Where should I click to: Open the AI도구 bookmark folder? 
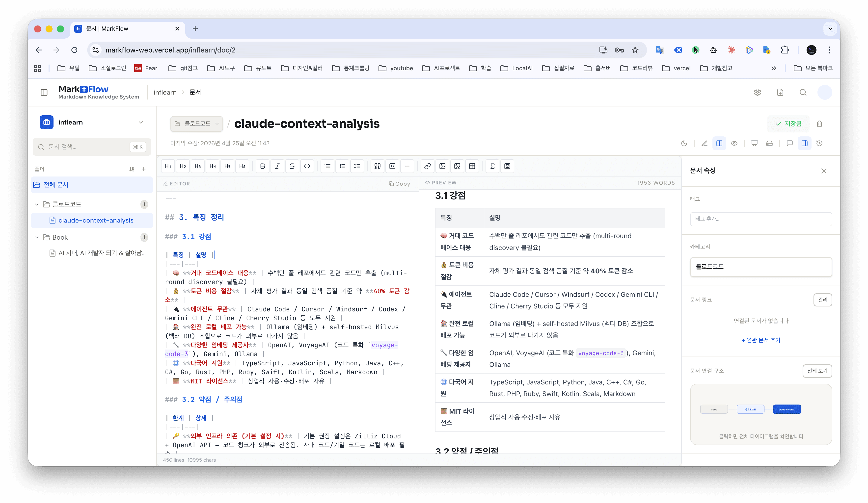[221, 68]
